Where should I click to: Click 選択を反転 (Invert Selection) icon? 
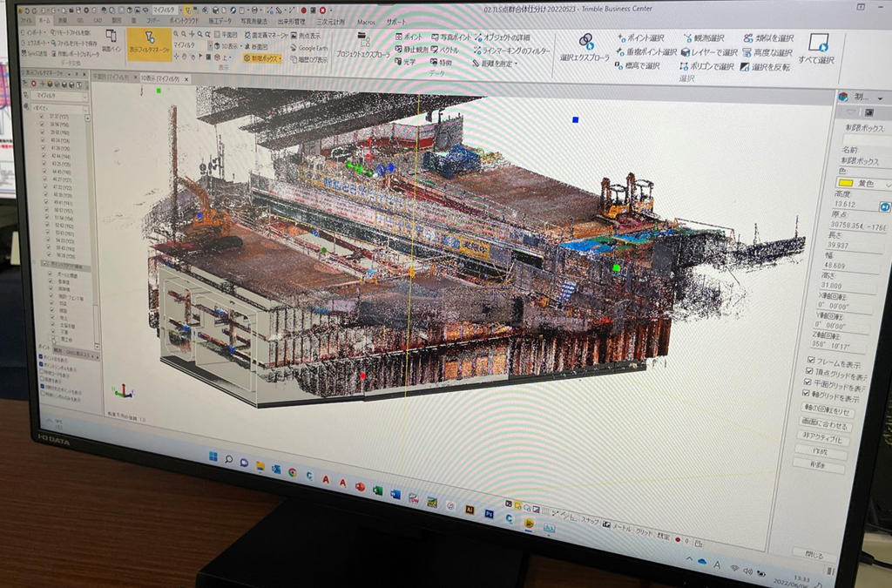tap(746, 67)
